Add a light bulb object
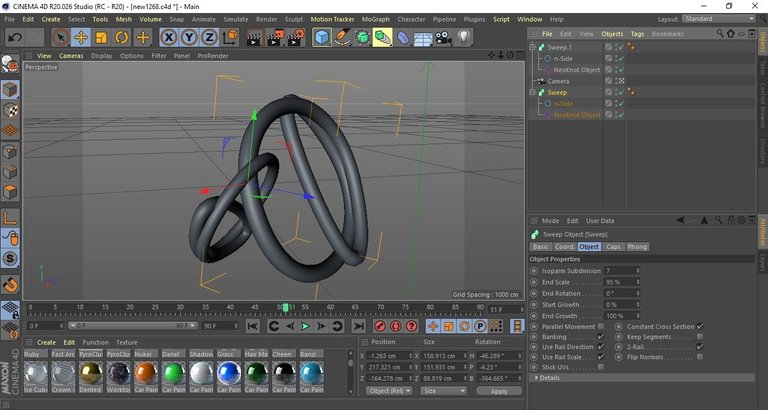The width and height of the screenshot is (768, 410). coord(463,37)
